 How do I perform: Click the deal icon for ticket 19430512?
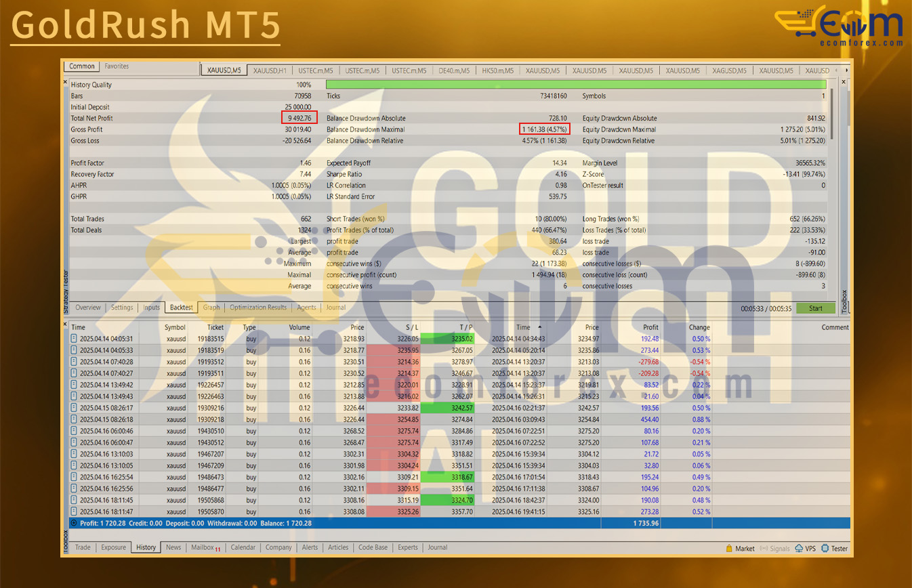click(74, 442)
